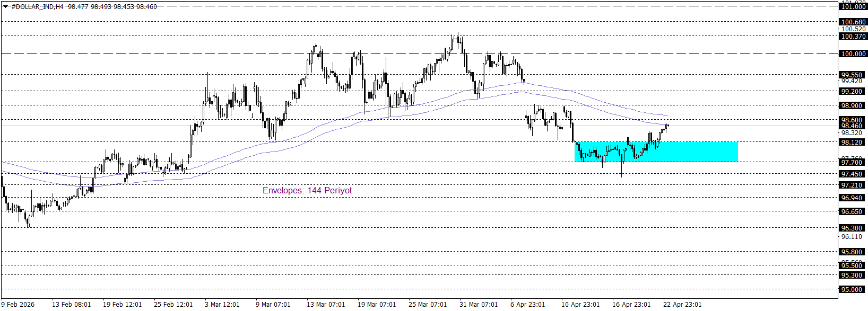Viewport: 868px width, 311px height.
Task: Select the #DOLLAR_IND,H4 chart title text
Action: 37,7
